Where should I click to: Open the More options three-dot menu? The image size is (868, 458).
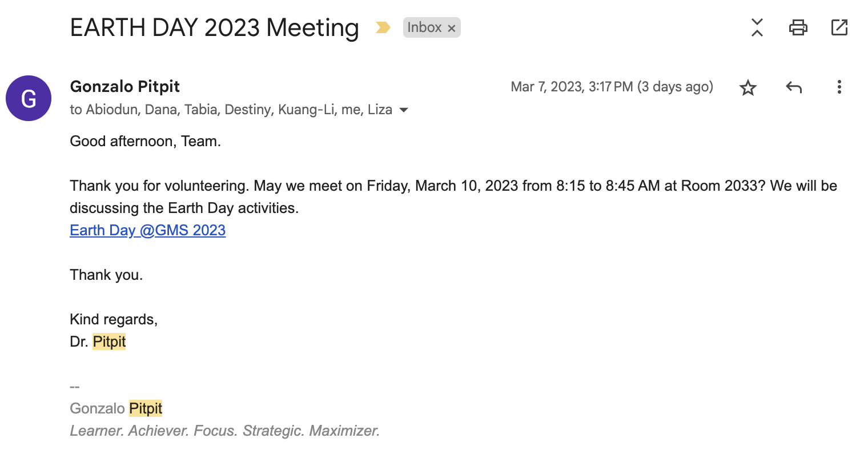pyautogui.click(x=839, y=87)
